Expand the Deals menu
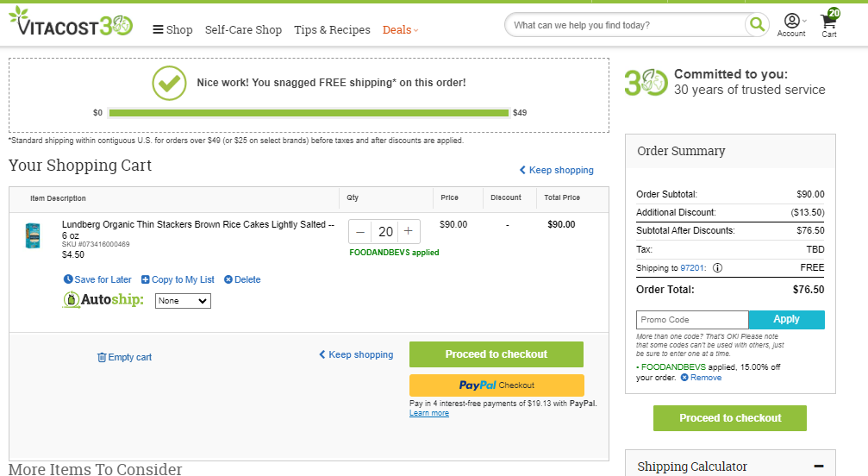Viewport: 868px width, 476px height. pos(400,30)
